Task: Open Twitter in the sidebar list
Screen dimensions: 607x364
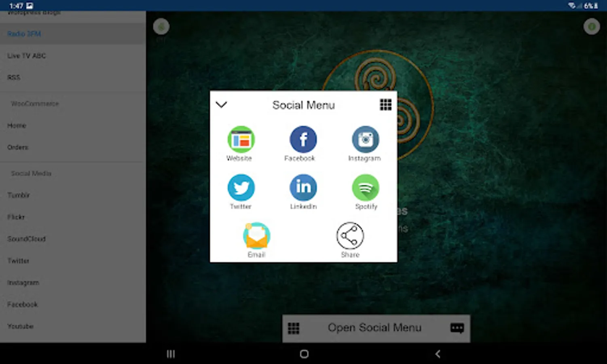Action: [x=73, y=260]
